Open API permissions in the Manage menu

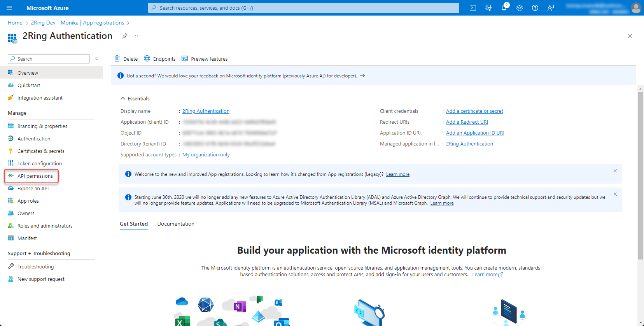click(35, 176)
